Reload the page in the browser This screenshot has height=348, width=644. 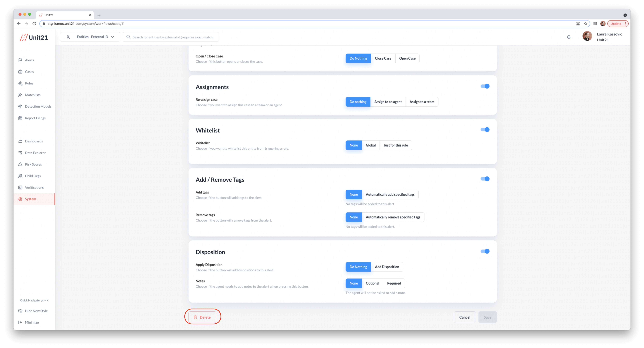click(x=34, y=24)
